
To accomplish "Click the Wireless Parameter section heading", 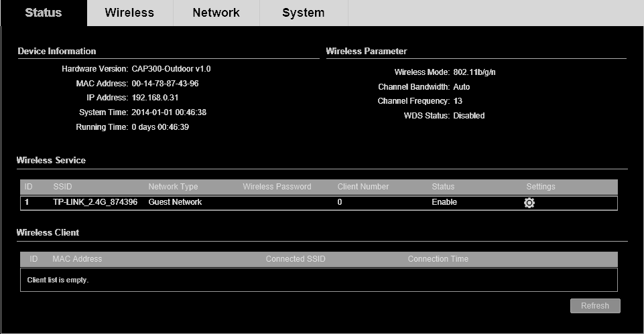I will click(x=367, y=52).
